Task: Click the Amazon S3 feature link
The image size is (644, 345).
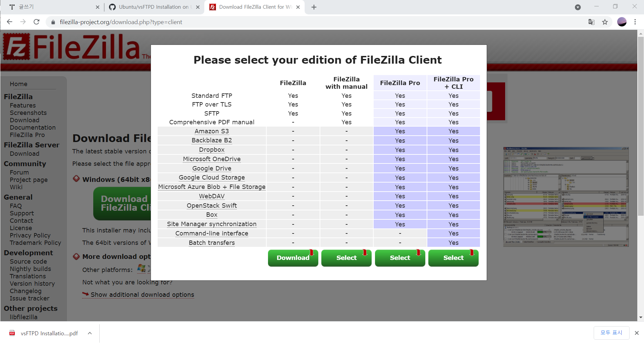Action: pyautogui.click(x=212, y=131)
